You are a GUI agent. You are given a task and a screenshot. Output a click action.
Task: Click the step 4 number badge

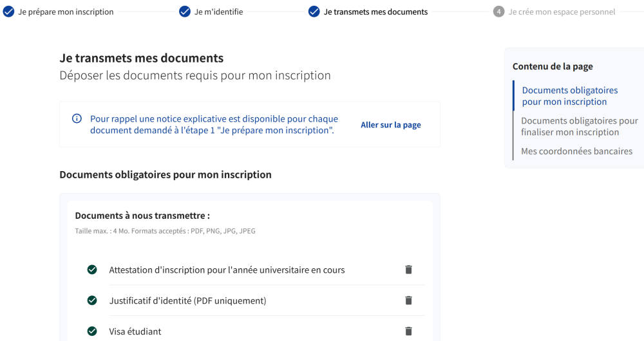498,12
